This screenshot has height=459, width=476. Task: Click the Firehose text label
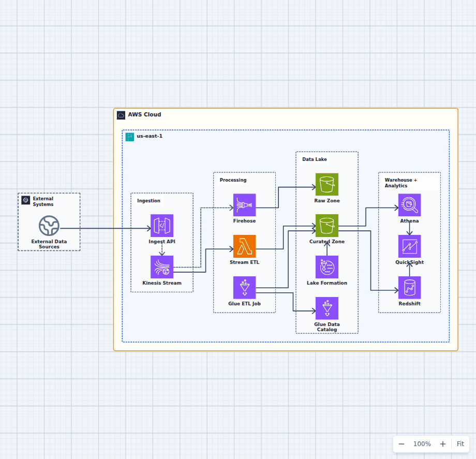coord(244,221)
